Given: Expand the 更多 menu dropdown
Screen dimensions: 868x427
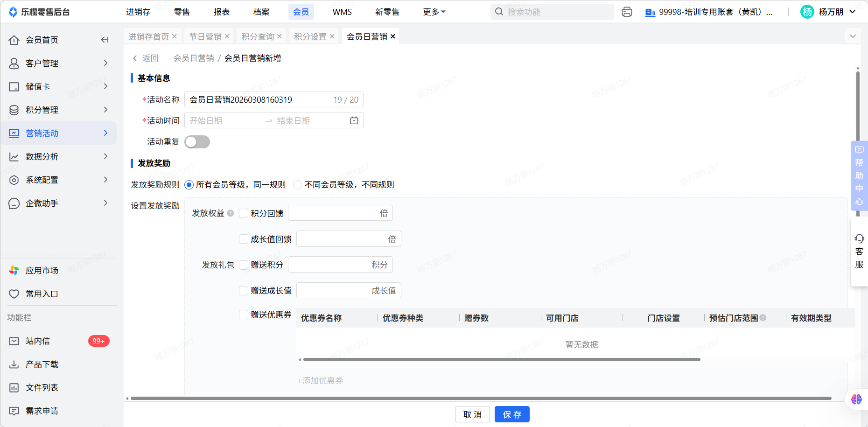Looking at the screenshot, I should [434, 12].
